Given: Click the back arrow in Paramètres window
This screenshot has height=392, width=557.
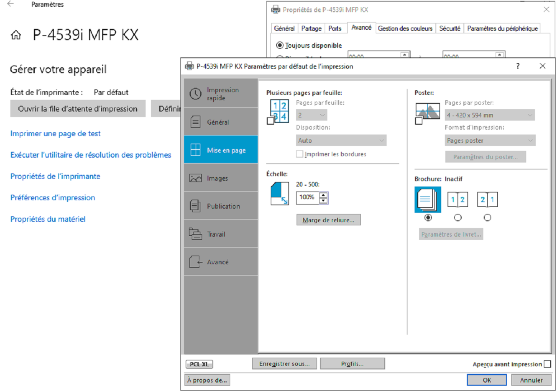Looking at the screenshot, I should pos(10,4).
